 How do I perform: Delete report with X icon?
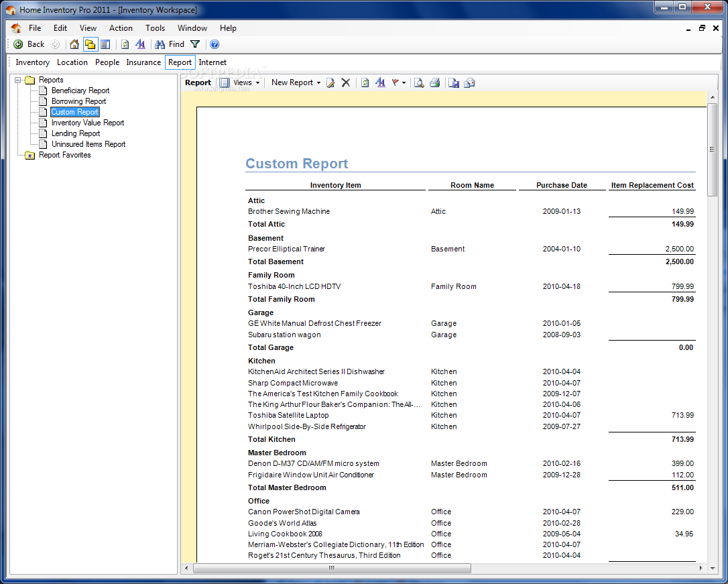(345, 82)
